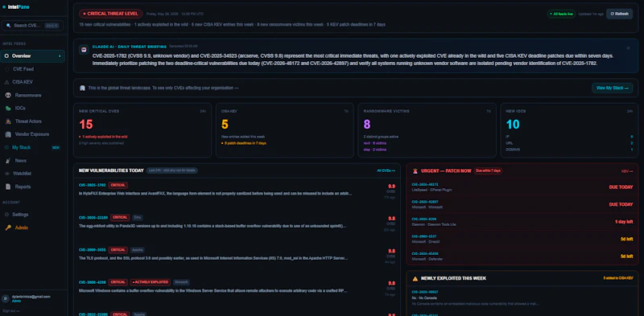Click the green IOCs icon
Image resolution: width=644 pixels, height=316 pixels.
8,109
